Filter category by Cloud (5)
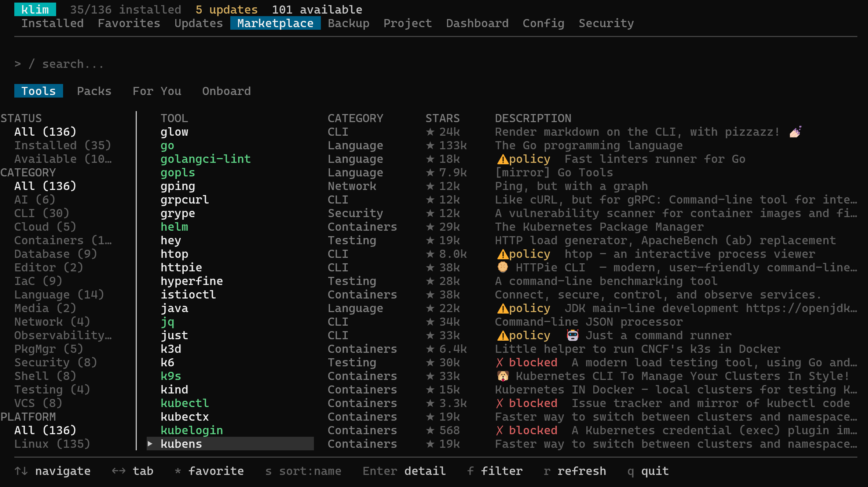868x487 pixels. [45, 227]
